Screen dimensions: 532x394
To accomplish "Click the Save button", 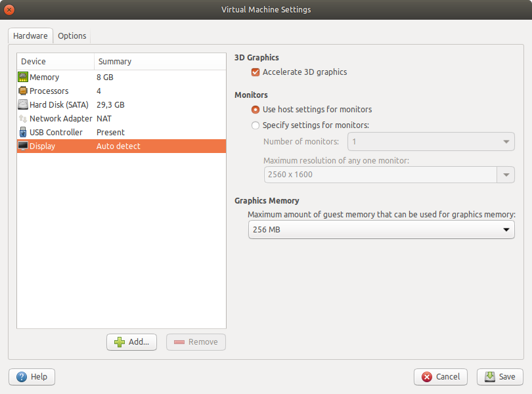I will pyautogui.click(x=500, y=376).
